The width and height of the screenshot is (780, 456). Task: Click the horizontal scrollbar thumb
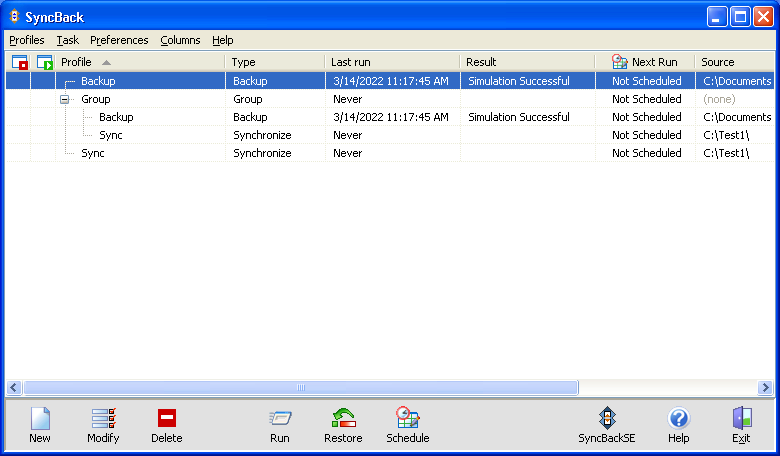[x=301, y=387]
